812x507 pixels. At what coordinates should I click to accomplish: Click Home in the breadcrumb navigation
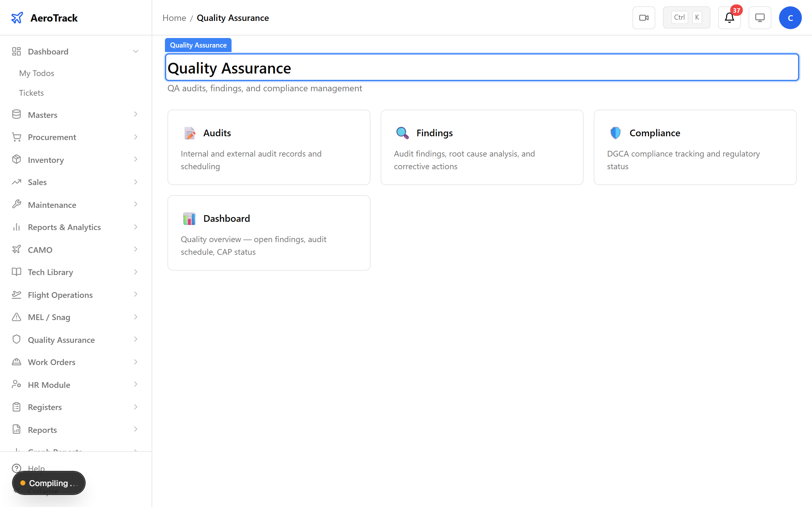(174, 17)
